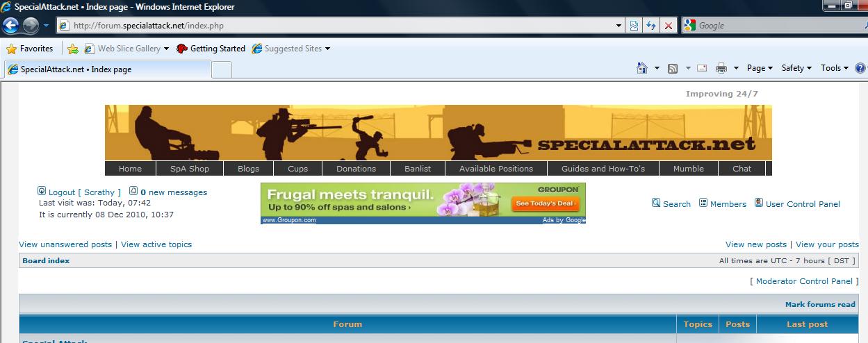Click the Logout [ Scrathy ] link

coord(85,192)
